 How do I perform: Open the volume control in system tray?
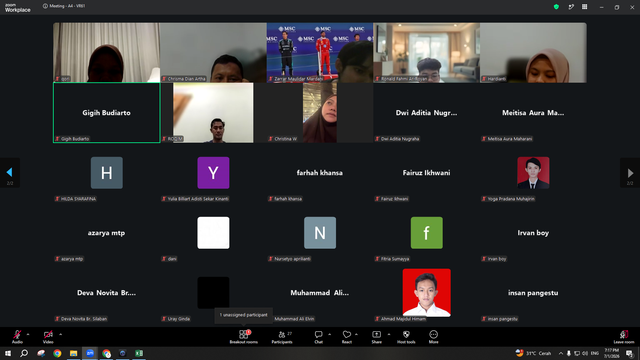(585, 353)
